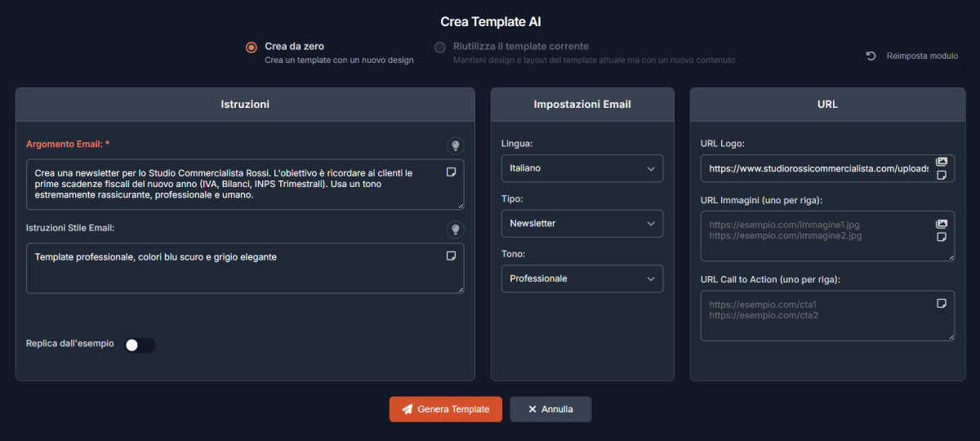Select 'Riutilizza il template corrente' radio option
Screen dimensions: 980x441
pyautogui.click(x=440, y=47)
